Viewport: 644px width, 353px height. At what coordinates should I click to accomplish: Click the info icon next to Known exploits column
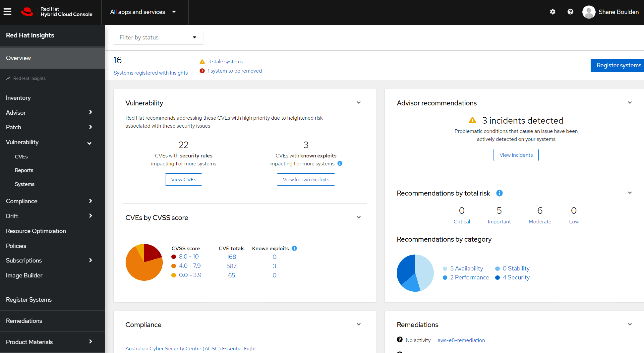click(x=294, y=248)
